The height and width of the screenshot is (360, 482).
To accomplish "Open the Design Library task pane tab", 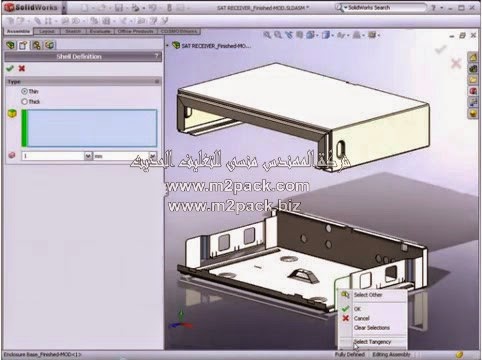I will click(x=473, y=69).
